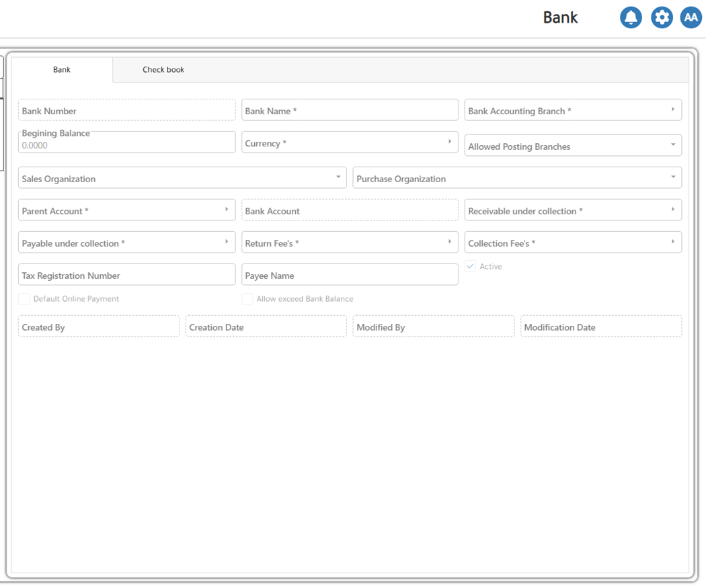Open the Purchase Organization dropdown
This screenshot has height=588, width=706.
(673, 177)
